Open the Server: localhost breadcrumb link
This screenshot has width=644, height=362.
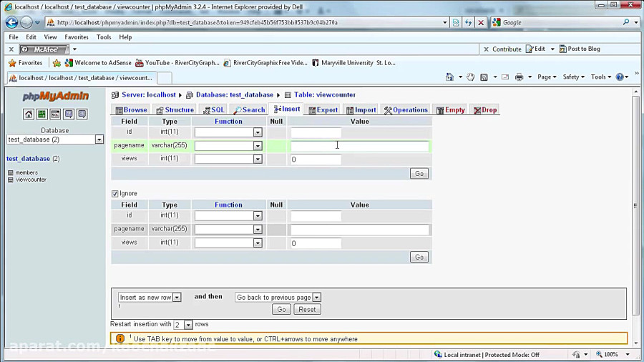149,95
